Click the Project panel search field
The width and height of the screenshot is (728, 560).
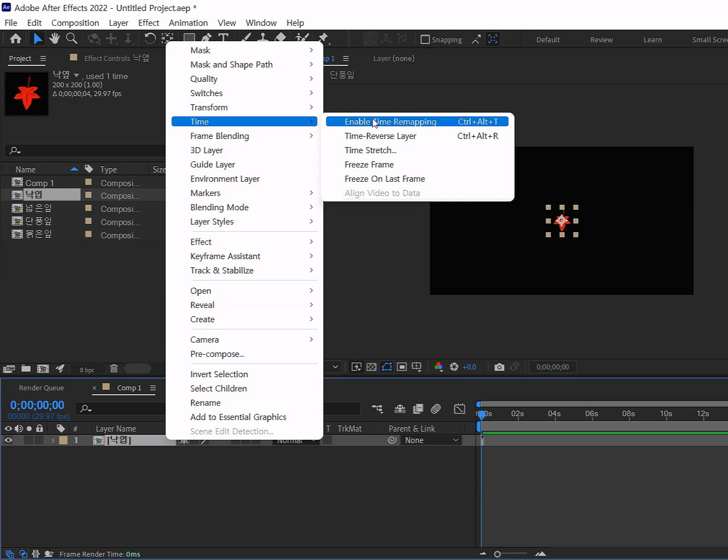click(x=85, y=150)
